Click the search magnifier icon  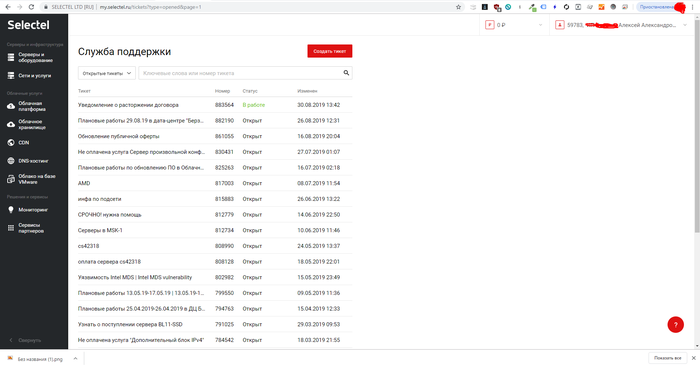coord(346,73)
